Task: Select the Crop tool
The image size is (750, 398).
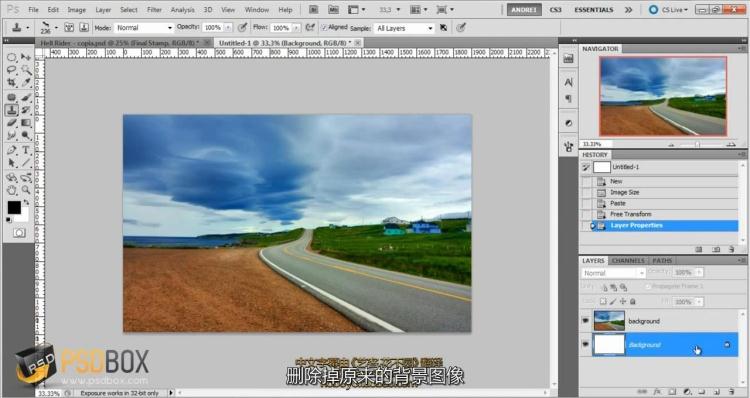Action: click(12, 82)
